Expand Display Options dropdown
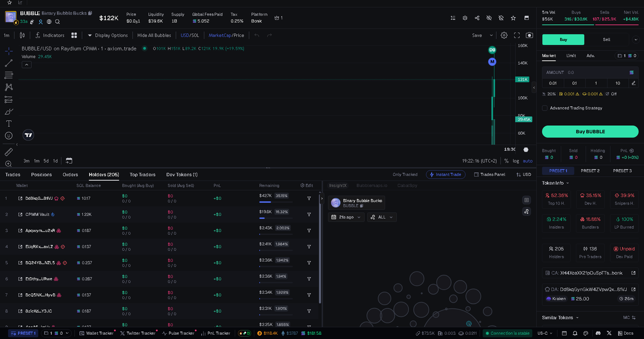 107,35
